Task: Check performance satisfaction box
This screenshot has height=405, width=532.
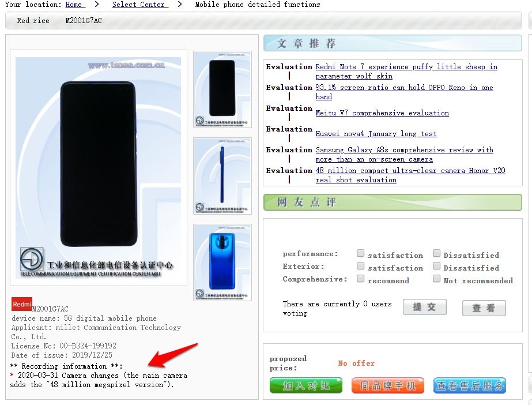Action: pos(360,253)
